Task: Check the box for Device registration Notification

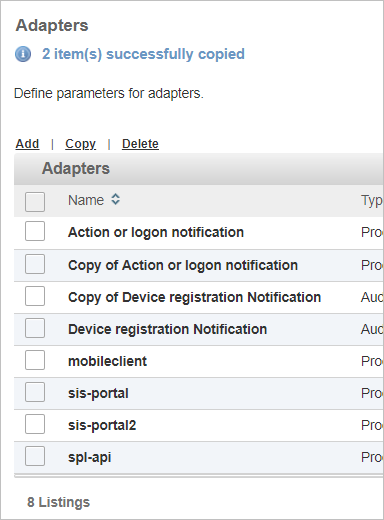Action: 35,328
